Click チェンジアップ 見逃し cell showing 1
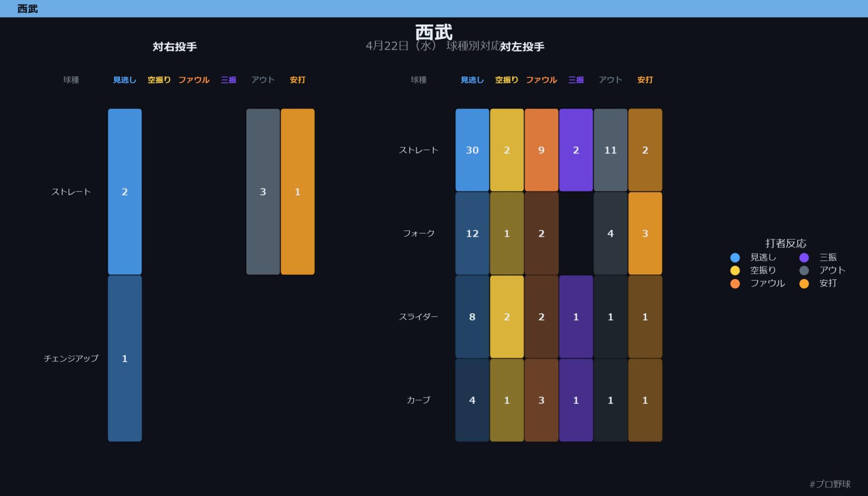 (125, 359)
